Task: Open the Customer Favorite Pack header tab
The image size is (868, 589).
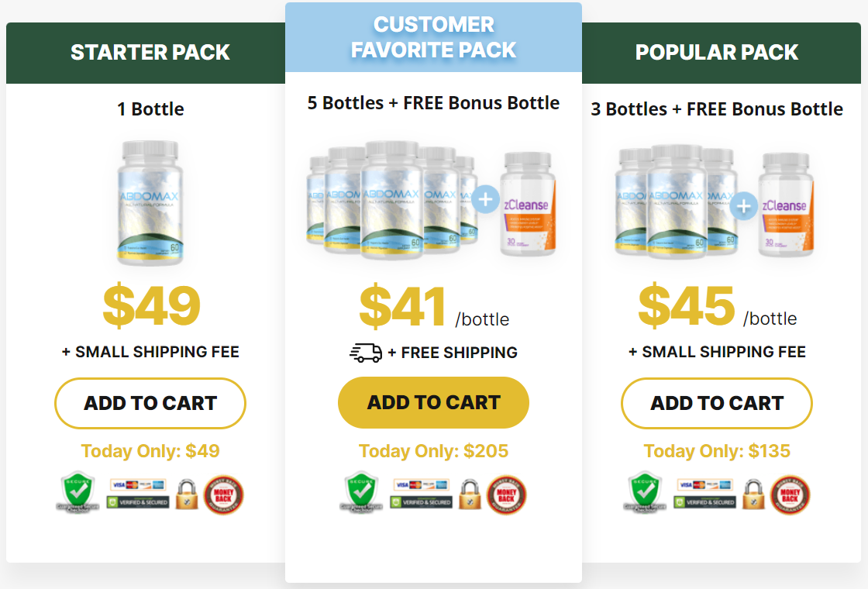Action: tap(433, 37)
